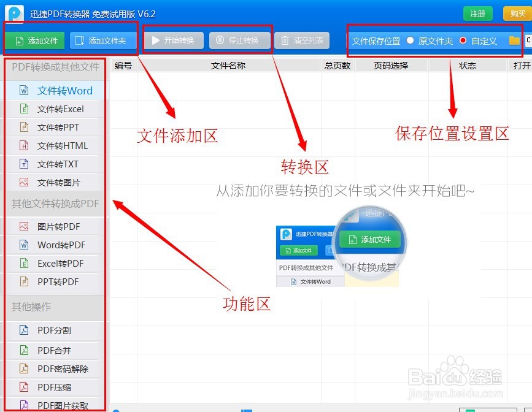This screenshot has height=412, width=532.
Task: Click the image icon beside 图片转PDF
Action: (x=24, y=226)
